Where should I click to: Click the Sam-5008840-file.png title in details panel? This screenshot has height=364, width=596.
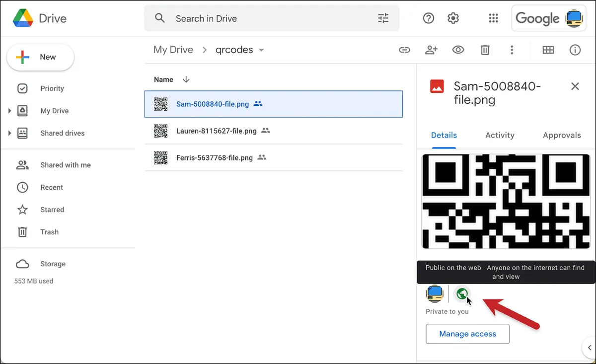point(497,93)
